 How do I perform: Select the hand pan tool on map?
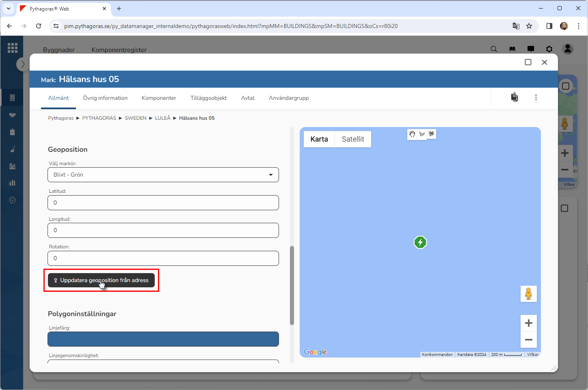[412, 134]
